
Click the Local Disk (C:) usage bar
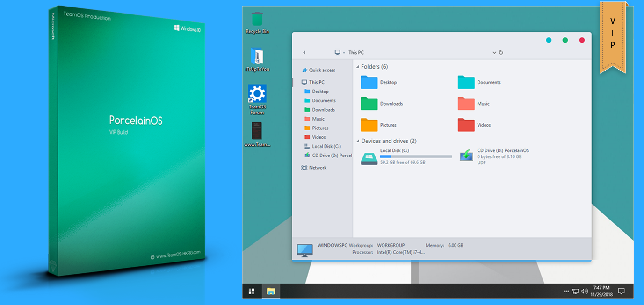[x=416, y=156]
